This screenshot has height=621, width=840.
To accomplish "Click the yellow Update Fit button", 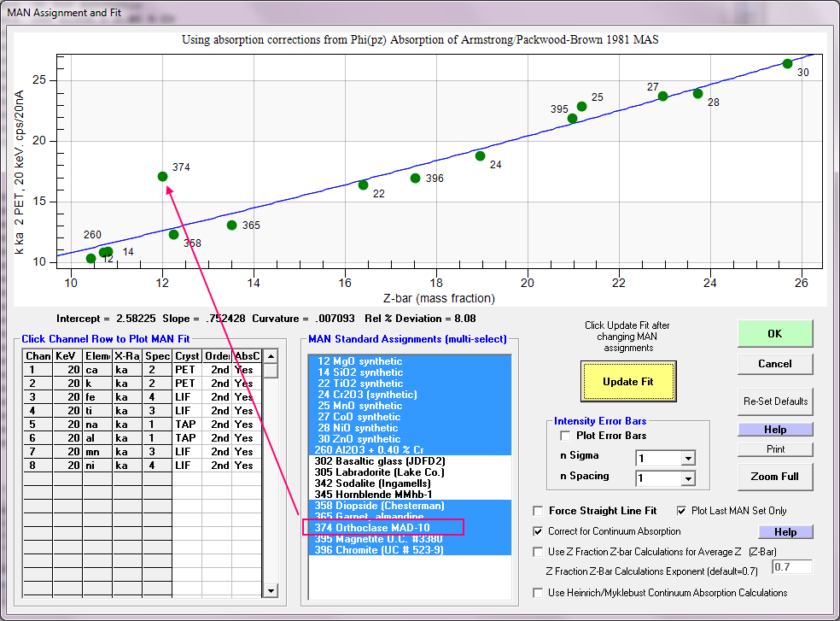I will tap(628, 381).
